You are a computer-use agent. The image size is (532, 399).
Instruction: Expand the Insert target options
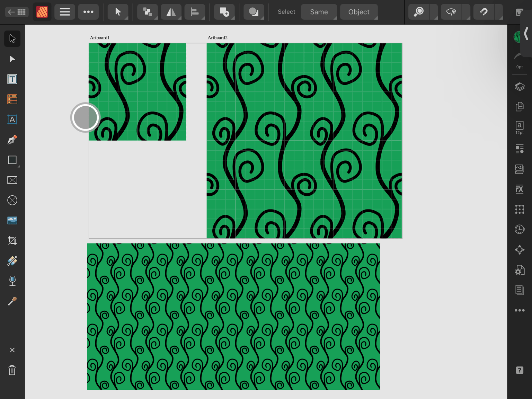point(224,12)
